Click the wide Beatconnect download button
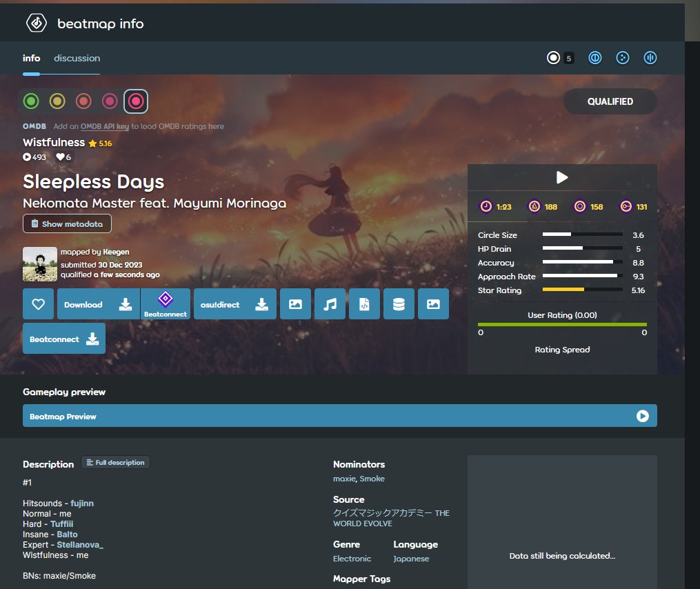This screenshot has width=700, height=589. click(64, 339)
